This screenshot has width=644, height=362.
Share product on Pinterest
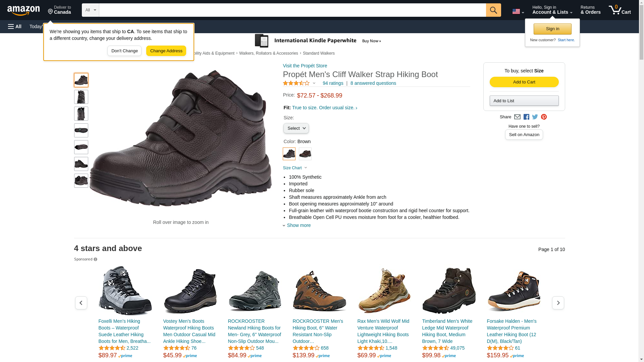(544, 117)
